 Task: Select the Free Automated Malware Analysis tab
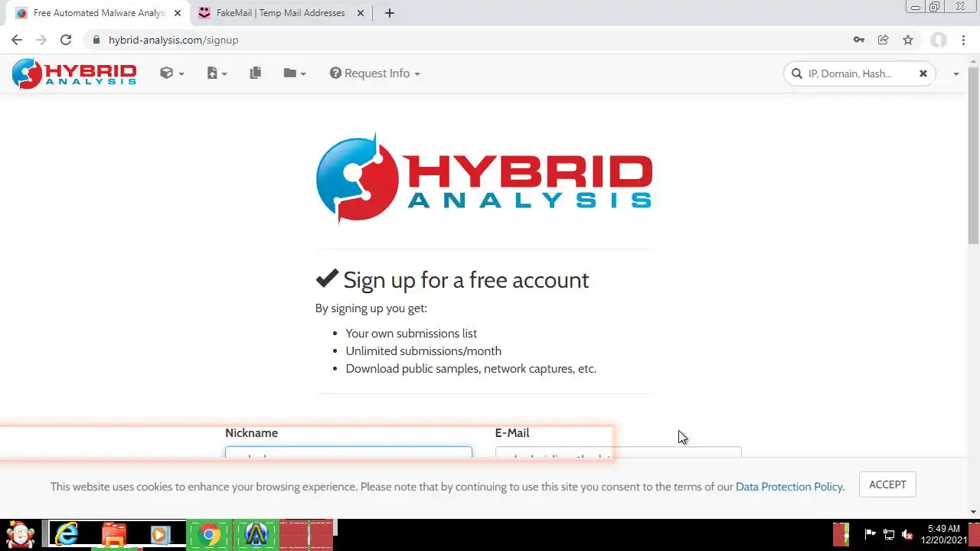pyautogui.click(x=99, y=13)
